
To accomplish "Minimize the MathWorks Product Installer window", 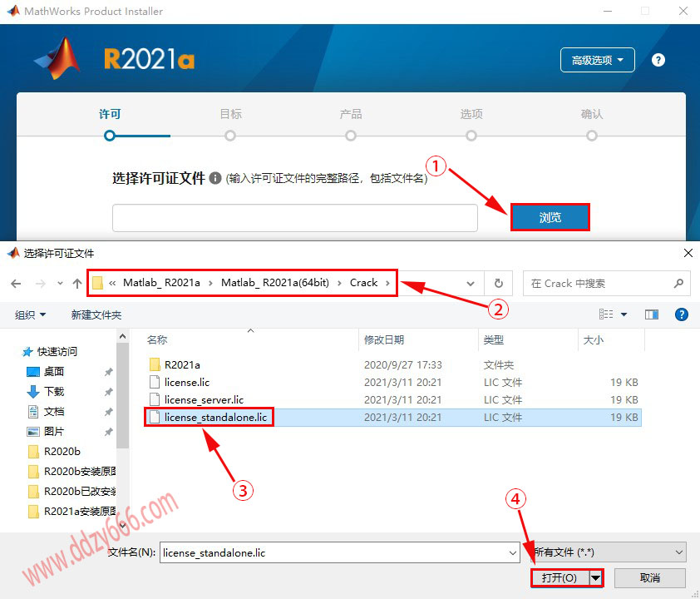I will (608, 11).
